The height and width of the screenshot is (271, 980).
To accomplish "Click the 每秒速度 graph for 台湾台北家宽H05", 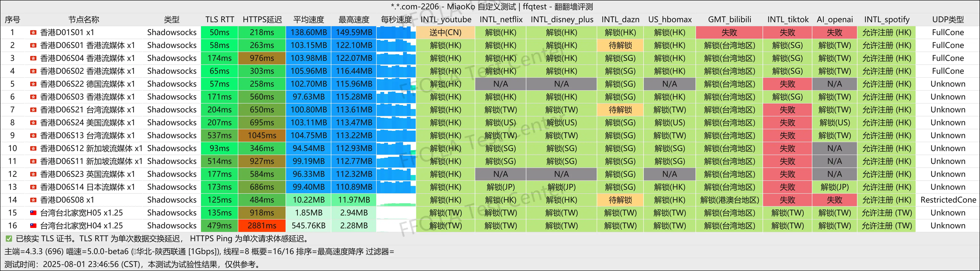I will point(396,213).
